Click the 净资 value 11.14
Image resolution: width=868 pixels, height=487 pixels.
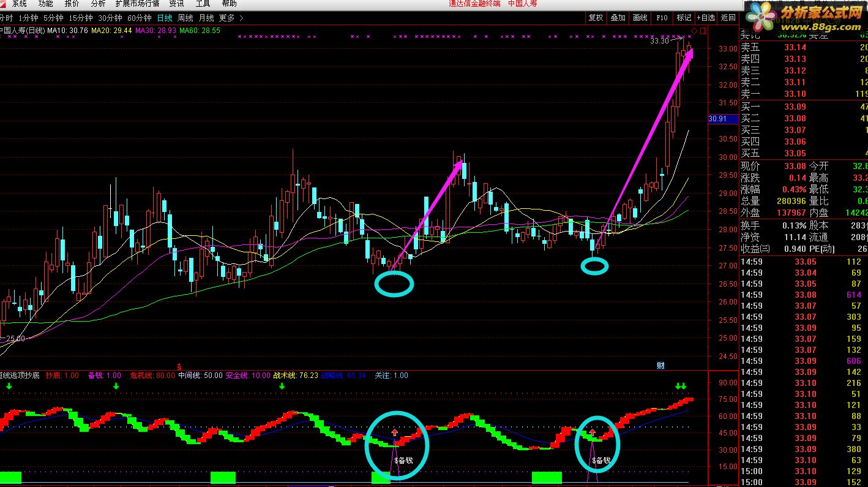point(795,238)
